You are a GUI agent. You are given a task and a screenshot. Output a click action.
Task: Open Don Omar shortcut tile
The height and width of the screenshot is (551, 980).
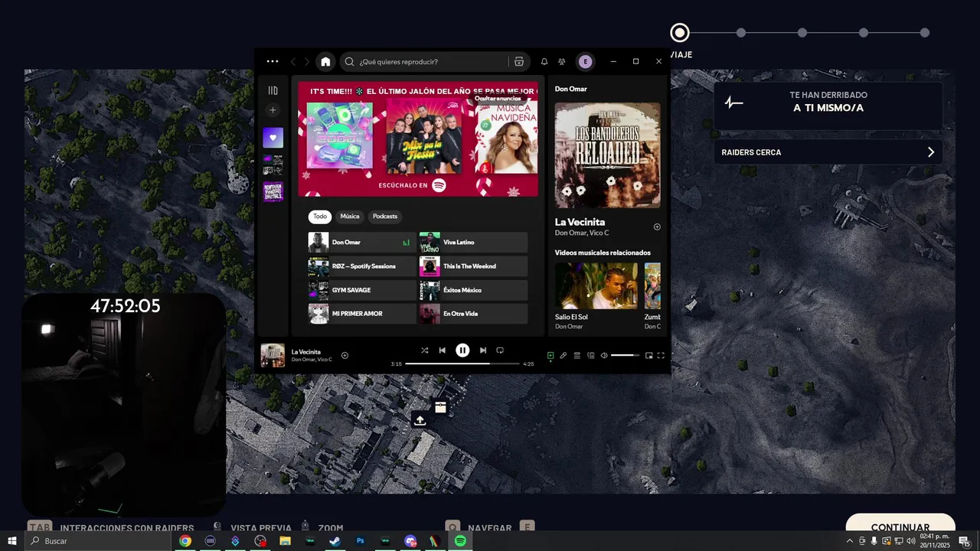(x=361, y=243)
